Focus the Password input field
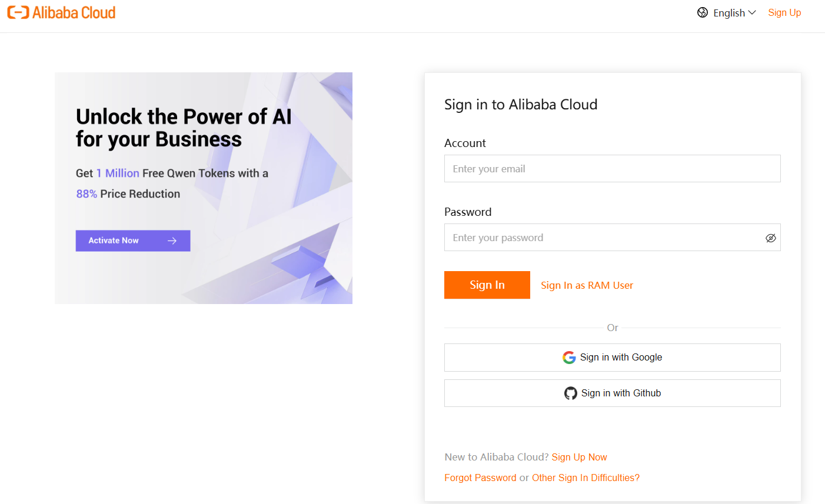The height and width of the screenshot is (504, 825). [603, 238]
